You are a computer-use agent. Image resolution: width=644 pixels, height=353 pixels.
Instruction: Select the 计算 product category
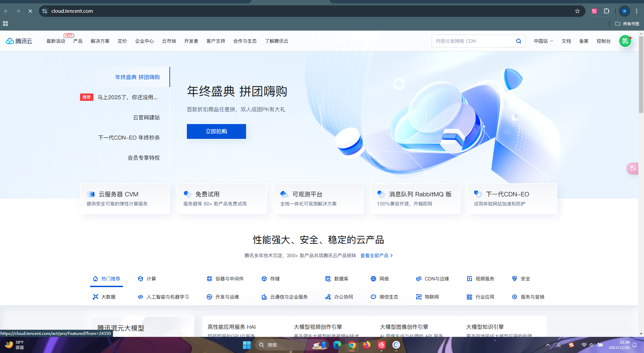coord(147,279)
